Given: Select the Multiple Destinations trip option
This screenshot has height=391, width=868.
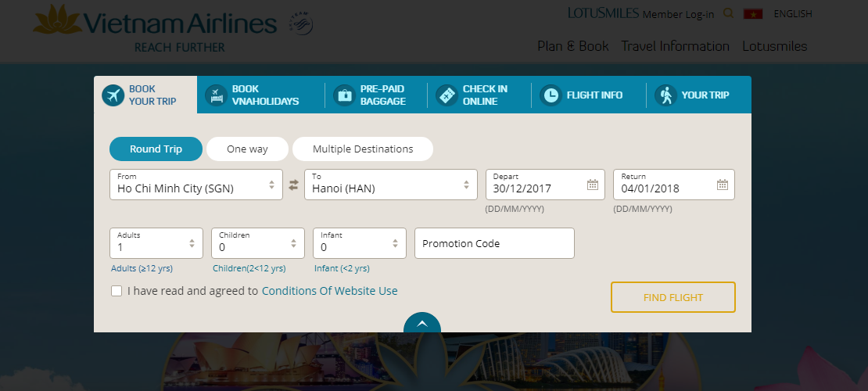Looking at the screenshot, I should [363, 149].
